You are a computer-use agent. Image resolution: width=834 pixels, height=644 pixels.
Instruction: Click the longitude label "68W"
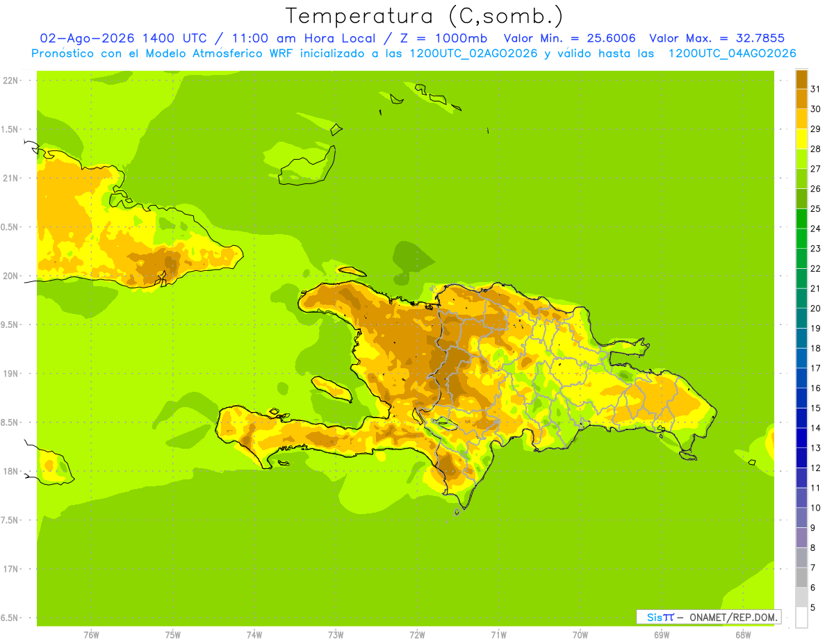(x=743, y=634)
